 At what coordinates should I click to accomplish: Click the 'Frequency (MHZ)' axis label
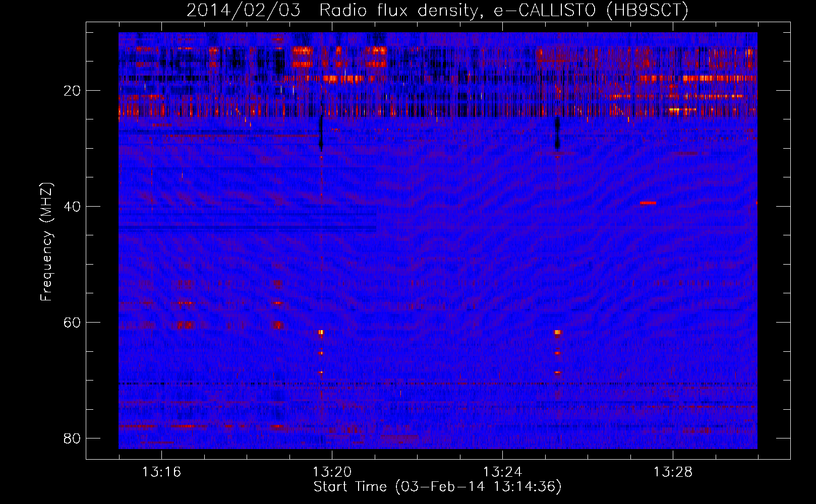click(x=46, y=242)
